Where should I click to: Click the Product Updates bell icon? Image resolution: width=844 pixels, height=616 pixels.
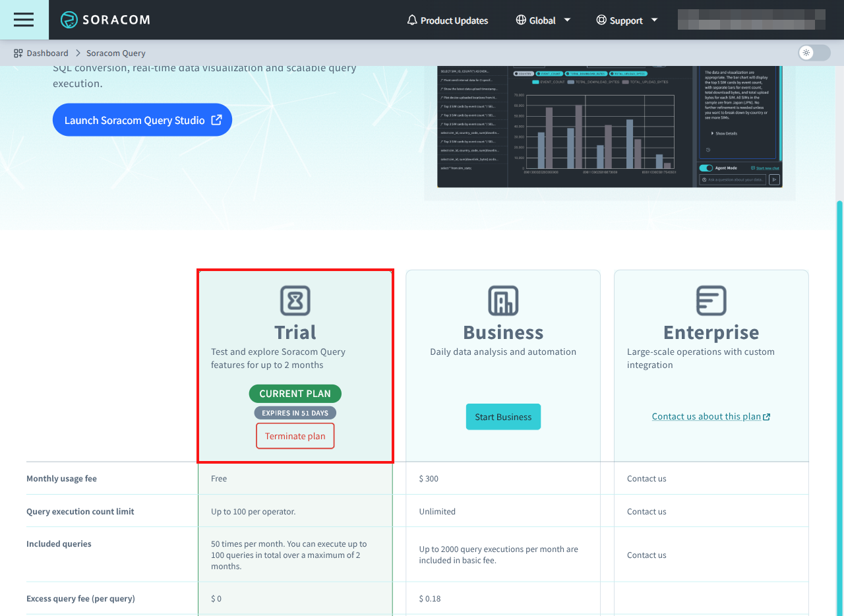pyautogui.click(x=412, y=20)
